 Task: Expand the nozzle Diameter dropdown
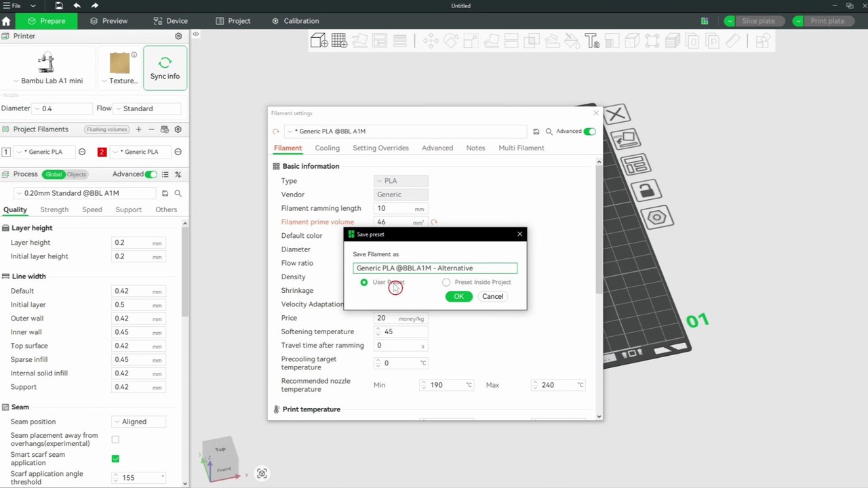(62, 108)
